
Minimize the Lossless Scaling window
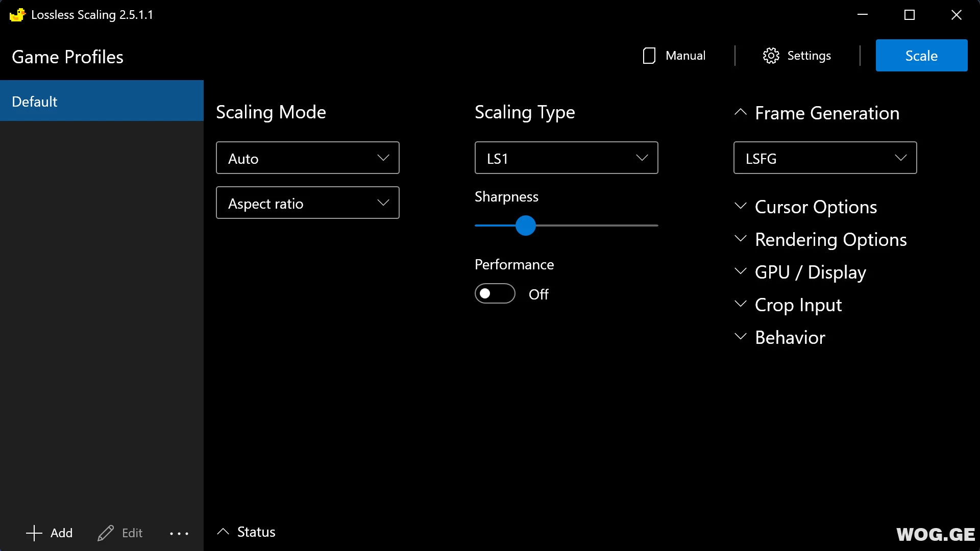(x=863, y=15)
